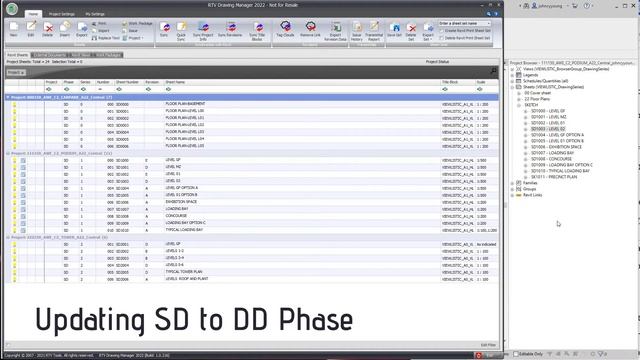Click the Issue tool in the ribbon
640x360 pixels.
tap(130, 31)
